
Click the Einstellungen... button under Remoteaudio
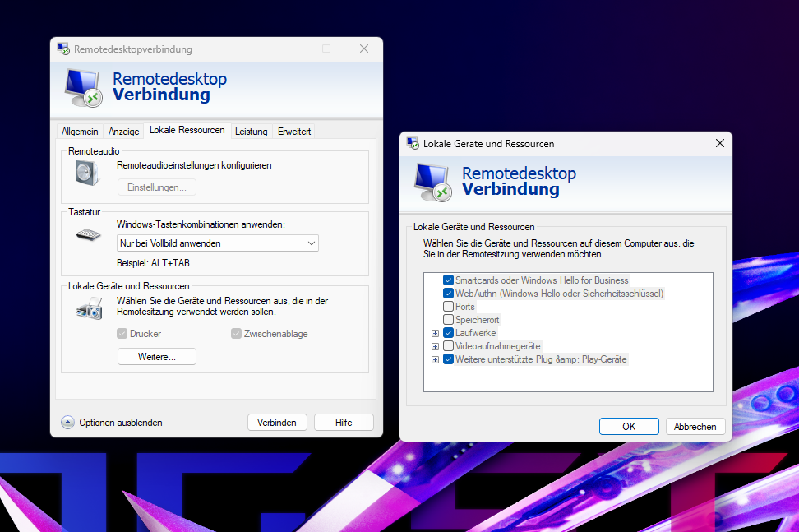tap(157, 187)
